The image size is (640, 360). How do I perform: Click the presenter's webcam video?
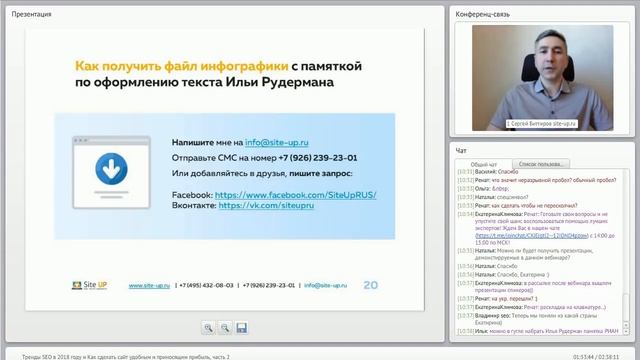[542, 78]
